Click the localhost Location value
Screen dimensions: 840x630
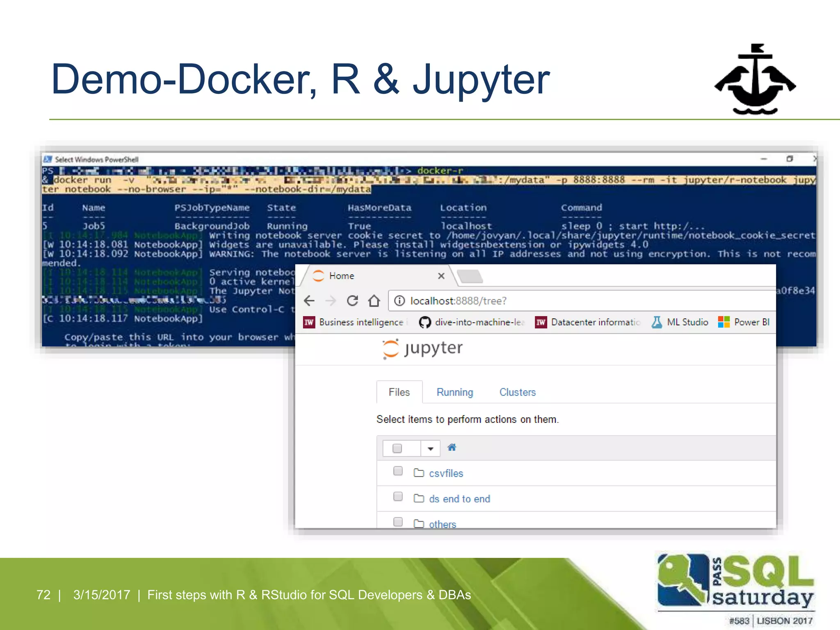pyautogui.click(x=466, y=226)
